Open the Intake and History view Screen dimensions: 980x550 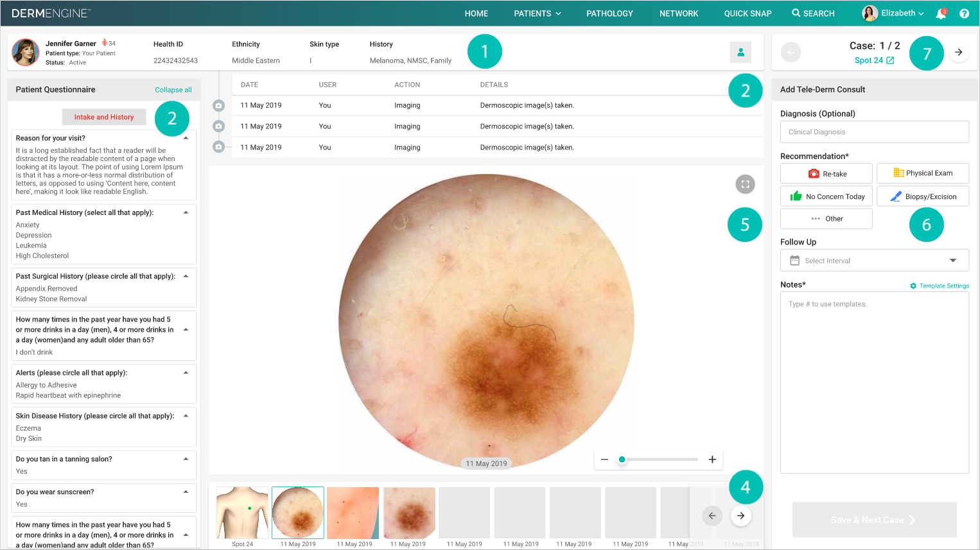click(x=103, y=117)
